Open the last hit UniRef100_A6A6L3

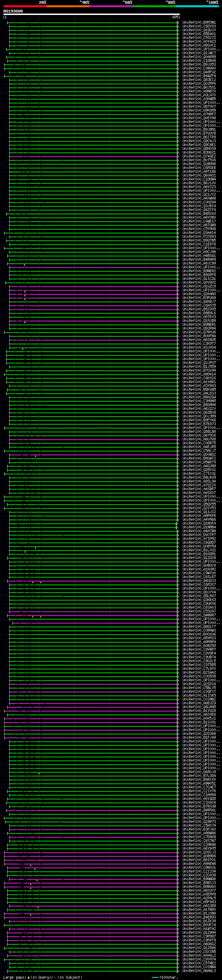(199, 971)
